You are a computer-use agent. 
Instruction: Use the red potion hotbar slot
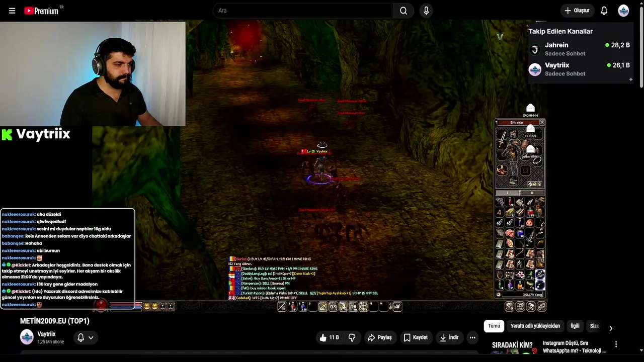pyautogui.click(x=293, y=307)
